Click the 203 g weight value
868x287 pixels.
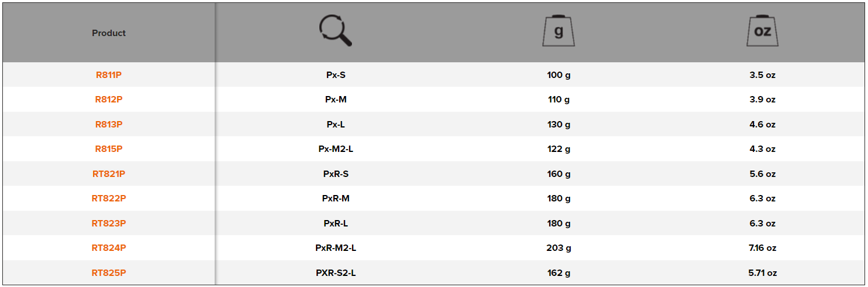pyautogui.click(x=558, y=248)
